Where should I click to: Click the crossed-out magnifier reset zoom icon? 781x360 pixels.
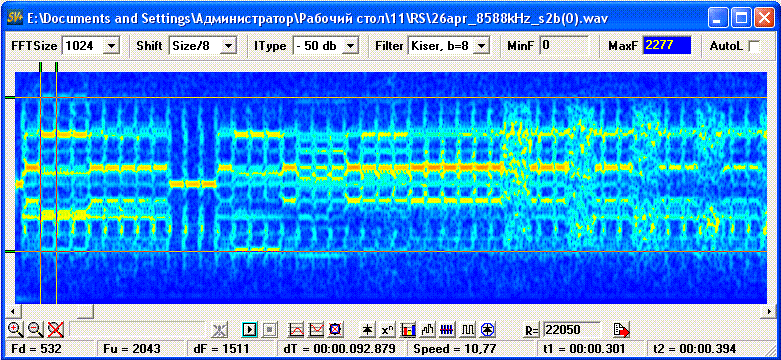pyautogui.click(x=54, y=329)
